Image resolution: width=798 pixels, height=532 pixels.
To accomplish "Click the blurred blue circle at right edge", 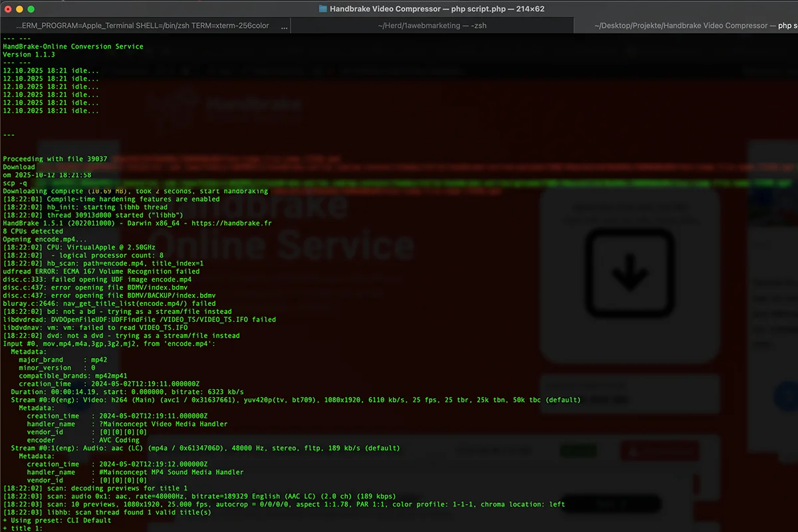I will click(789, 397).
